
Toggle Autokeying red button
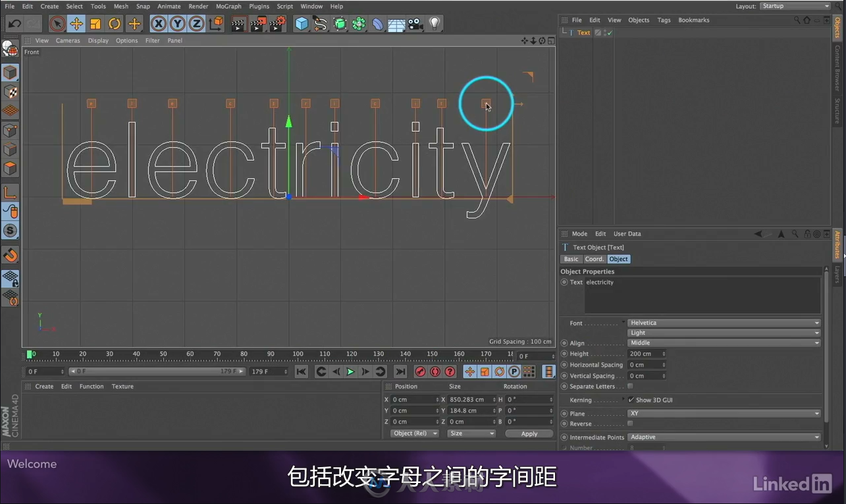coord(435,372)
